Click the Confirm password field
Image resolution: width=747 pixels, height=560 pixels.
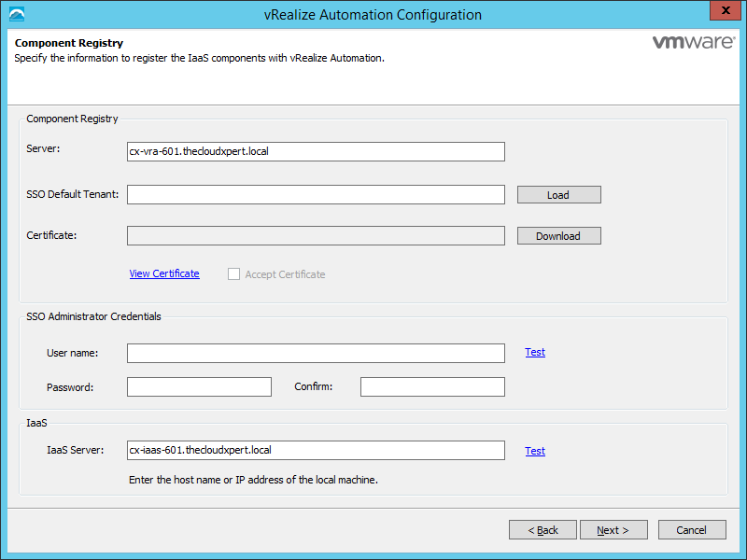(x=432, y=386)
